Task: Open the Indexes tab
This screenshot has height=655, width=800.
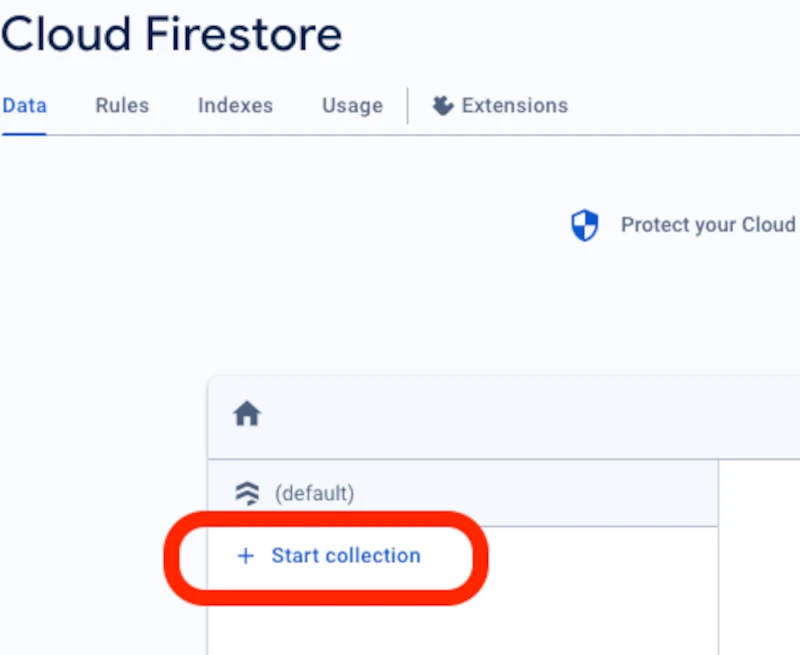Action: pos(236,106)
